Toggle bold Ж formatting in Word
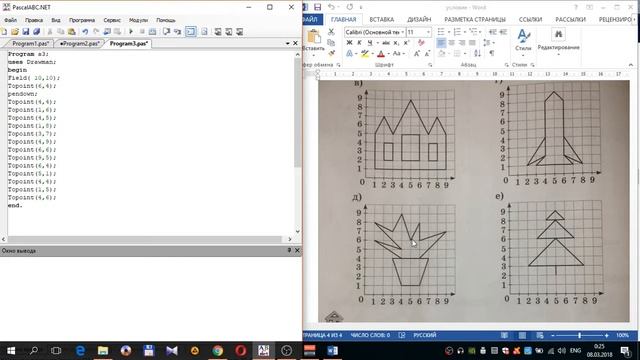Image resolution: width=640 pixels, height=360 pixels. (x=349, y=42)
